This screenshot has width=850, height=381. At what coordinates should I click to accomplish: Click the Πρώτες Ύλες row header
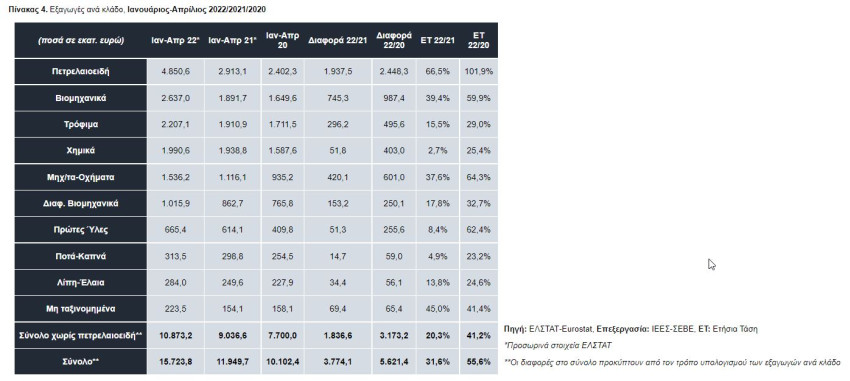point(81,230)
